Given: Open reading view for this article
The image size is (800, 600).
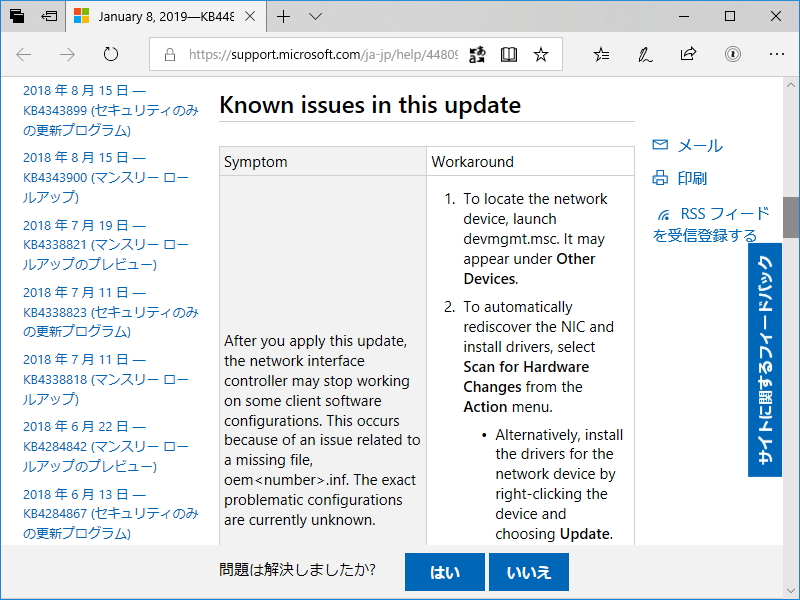Looking at the screenshot, I should 508,54.
